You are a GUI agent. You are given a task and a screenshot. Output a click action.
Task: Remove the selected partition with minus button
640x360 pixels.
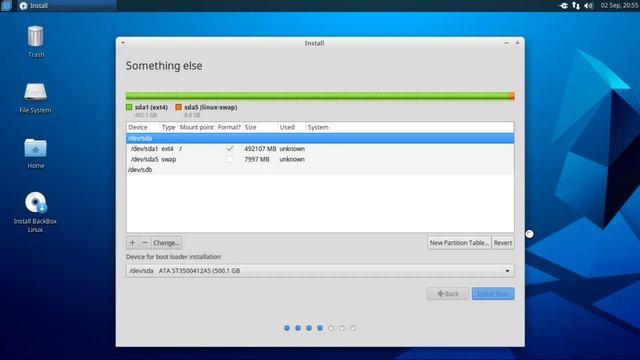(144, 242)
